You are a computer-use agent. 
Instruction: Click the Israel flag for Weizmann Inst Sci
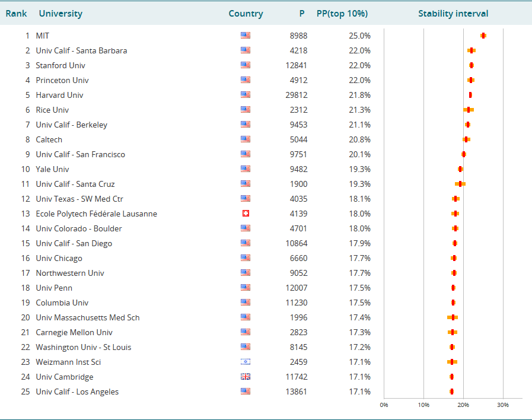click(x=246, y=362)
